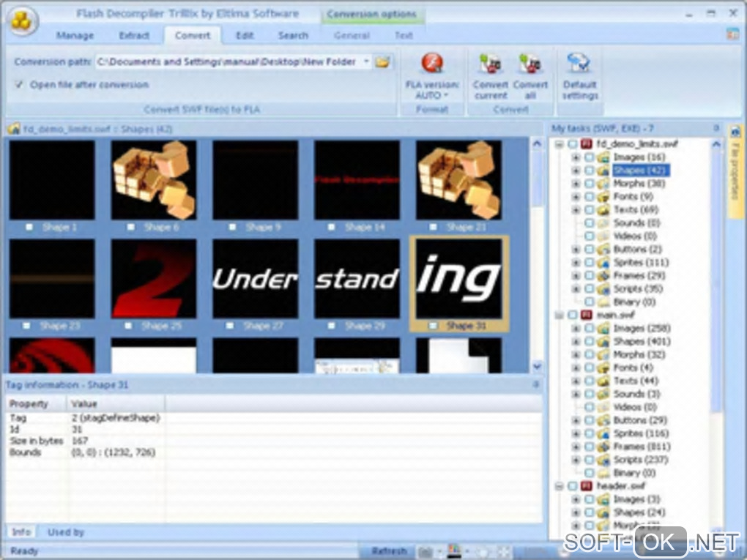Image resolution: width=747 pixels, height=560 pixels.
Task: Open the File properties side panel tab
Action: 735,171
